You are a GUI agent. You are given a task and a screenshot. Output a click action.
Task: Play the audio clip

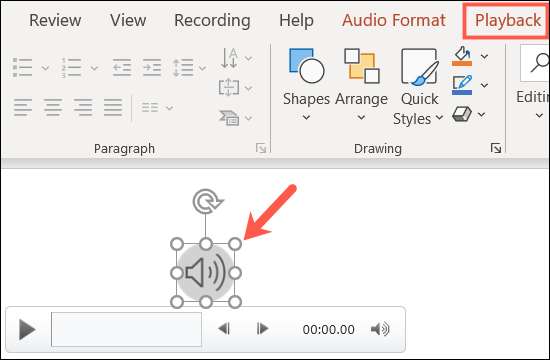coord(27,329)
